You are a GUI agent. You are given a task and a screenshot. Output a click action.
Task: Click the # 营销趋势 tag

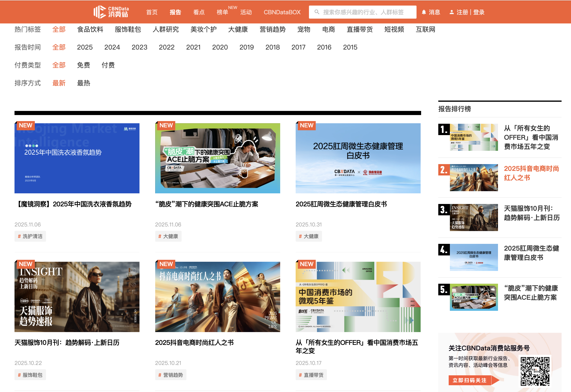point(170,375)
